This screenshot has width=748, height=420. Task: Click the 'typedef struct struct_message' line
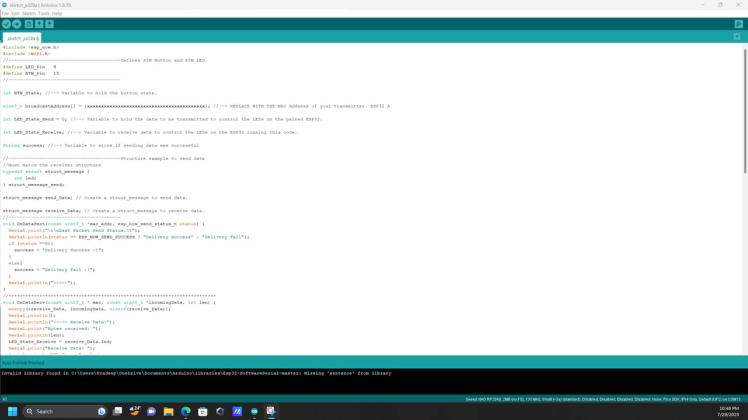[46, 171]
